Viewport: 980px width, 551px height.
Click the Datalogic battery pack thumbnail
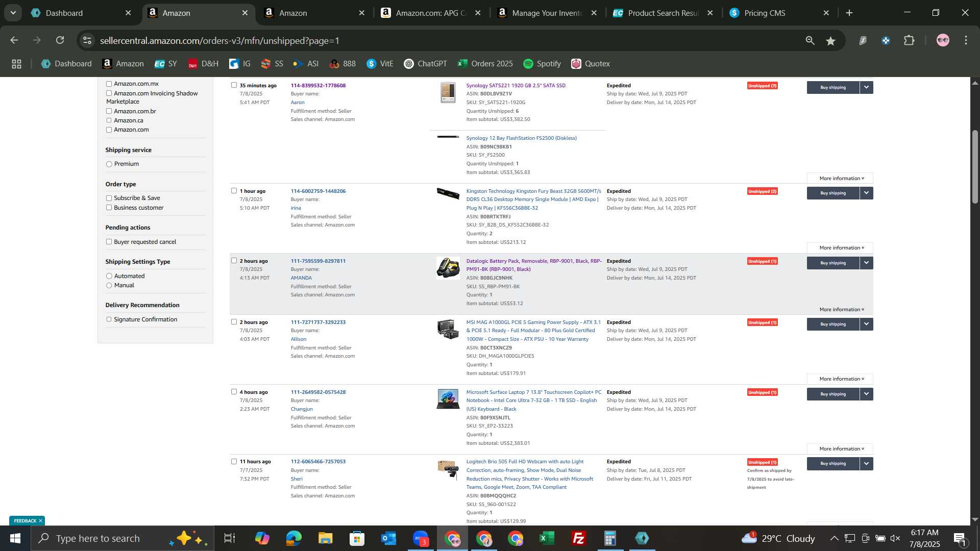point(448,268)
